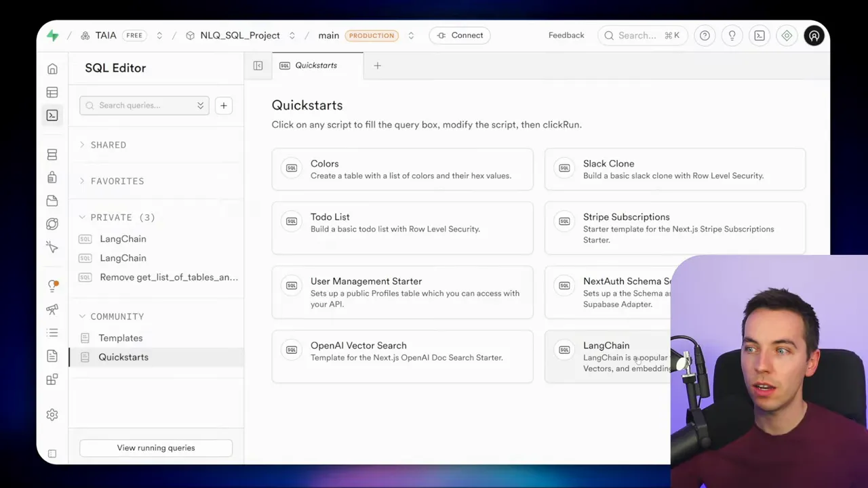
Task: Click the Connect button
Action: (460, 35)
